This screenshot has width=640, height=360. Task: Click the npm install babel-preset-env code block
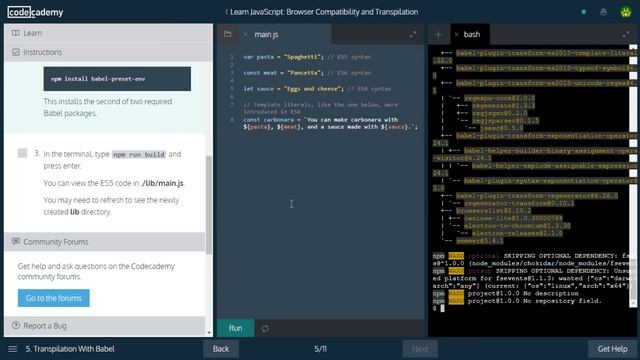coord(117,79)
